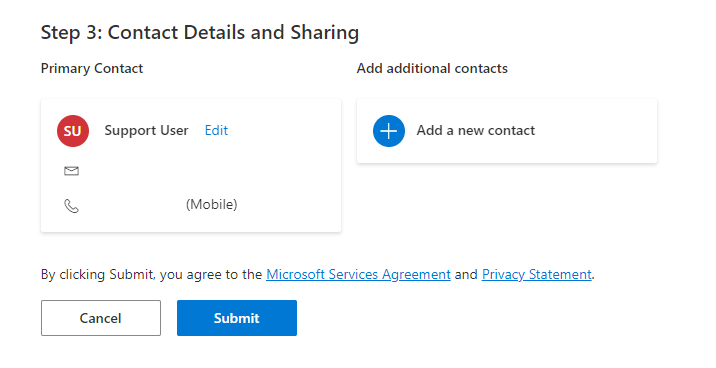Cancel the support request
Viewport: 716px width, 368px height.
click(101, 318)
